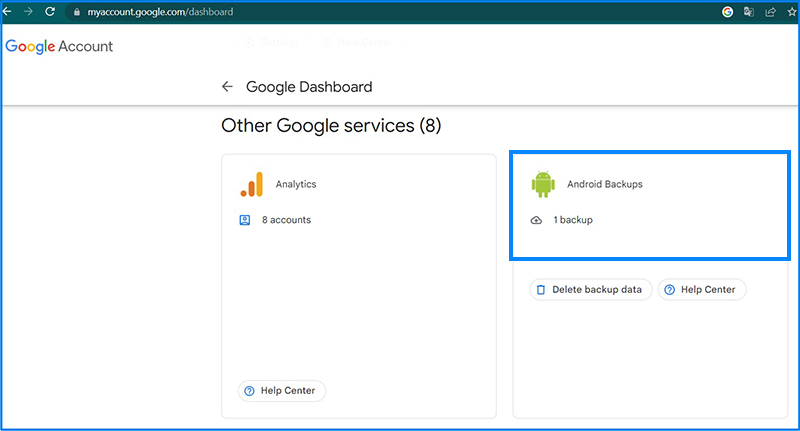Click the Analytics bar chart icon
The width and height of the screenshot is (800, 431).
click(x=252, y=184)
